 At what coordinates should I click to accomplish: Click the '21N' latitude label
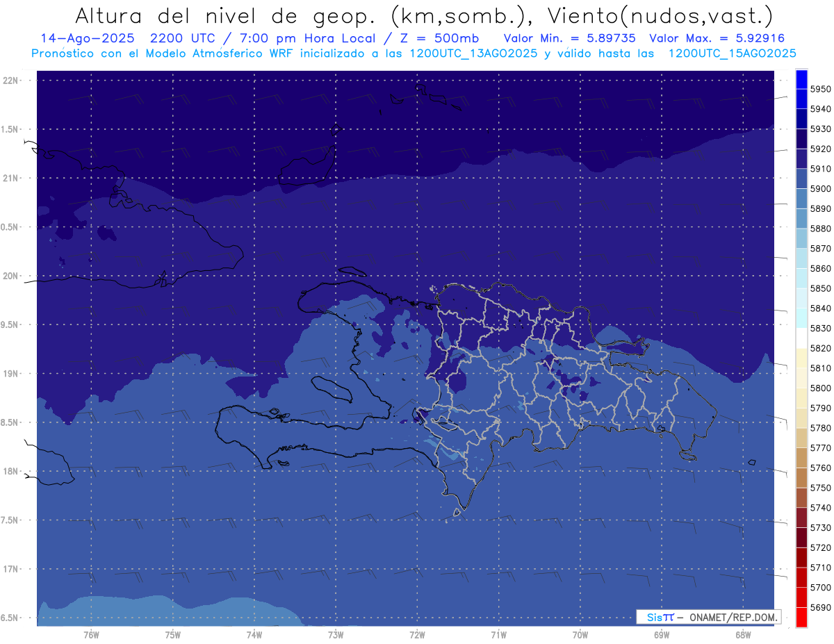pos(11,178)
